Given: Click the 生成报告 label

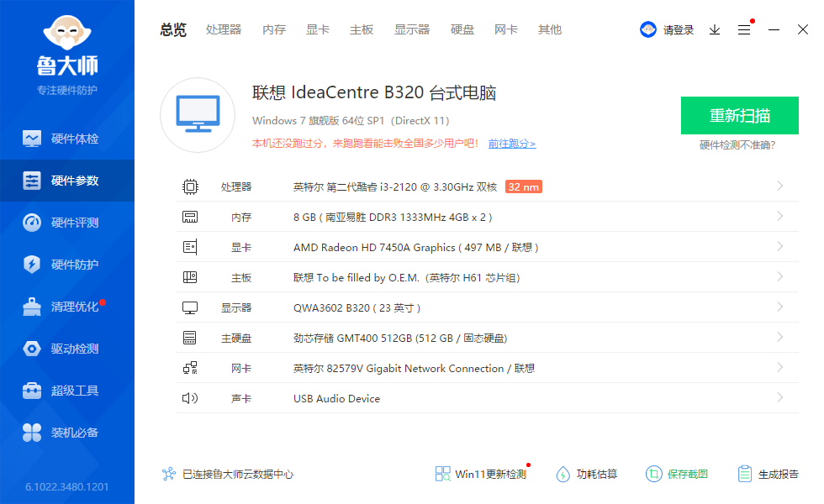Looking at the screenshot, I should [779, 474].
